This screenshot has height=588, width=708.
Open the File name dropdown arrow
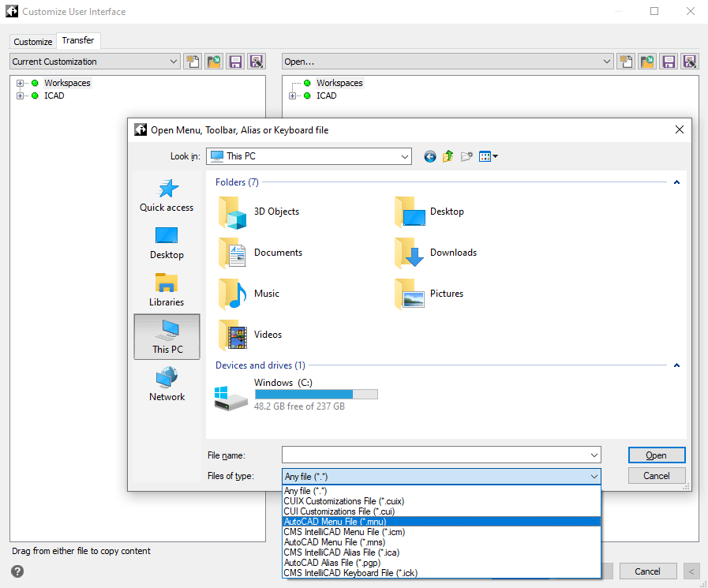click(x=594, y=455)
